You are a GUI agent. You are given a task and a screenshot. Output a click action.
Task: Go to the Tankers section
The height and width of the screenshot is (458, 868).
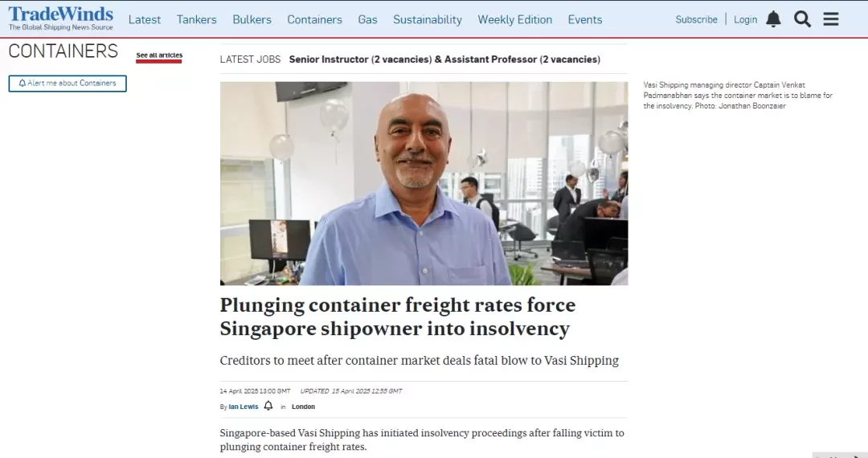pos(197,19)
